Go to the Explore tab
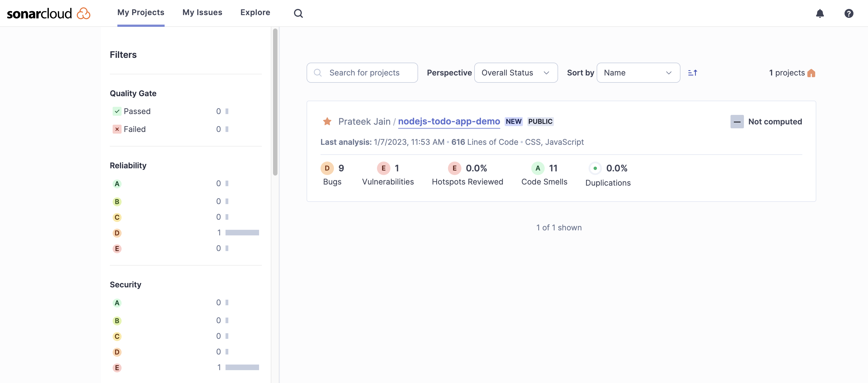The height and width of the screenshot is (383, 868). [x=255, y=13]
